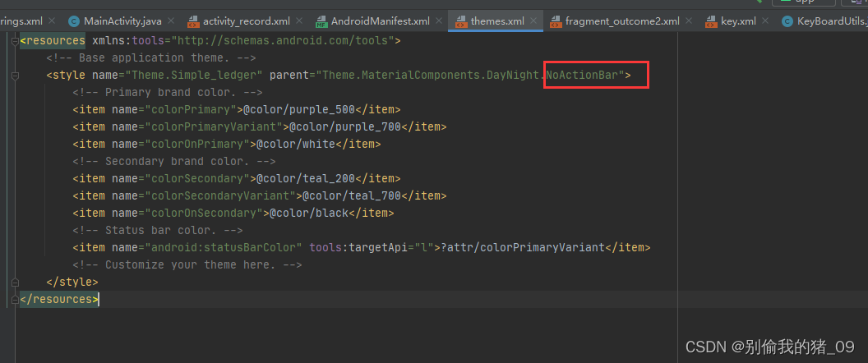Viewport: 868px width, 363px height.
Task: Click the Java class icon on MainActivity.java tab
Action: (74, 21)
